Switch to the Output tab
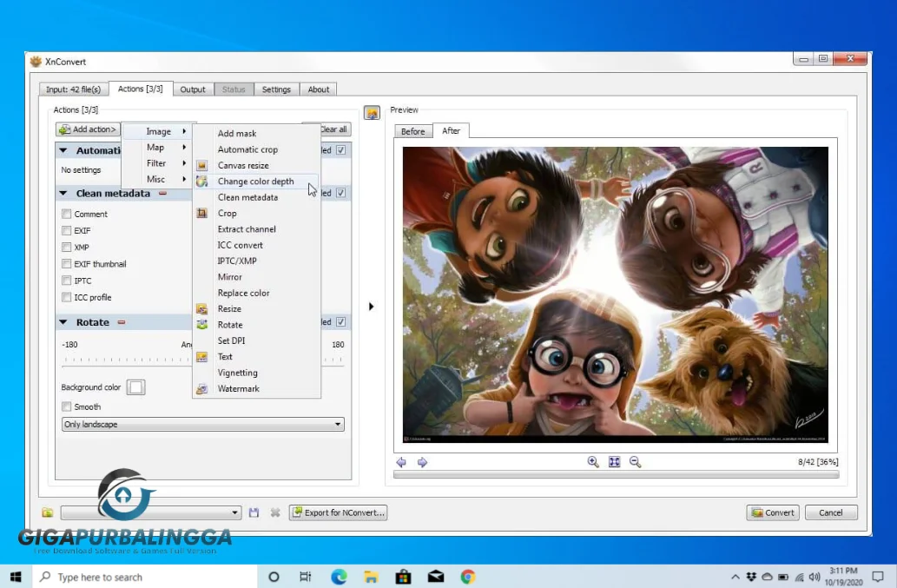The width and height of the screenshot is (897, 588). (193, 89)
